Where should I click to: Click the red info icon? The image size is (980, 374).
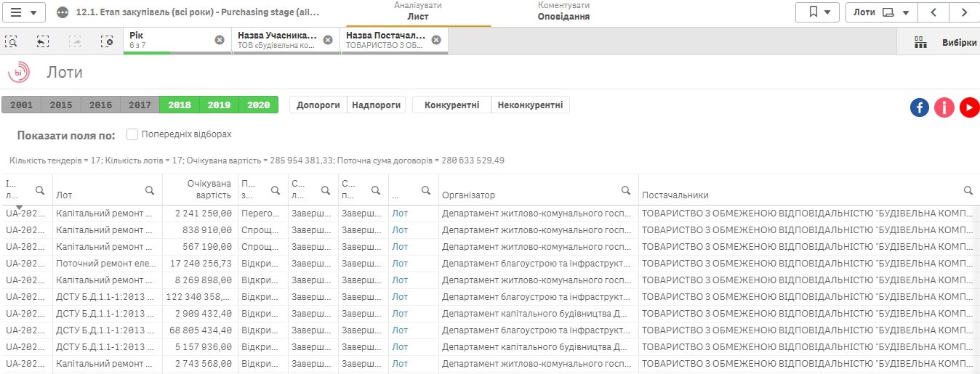[x=944, y=107]
